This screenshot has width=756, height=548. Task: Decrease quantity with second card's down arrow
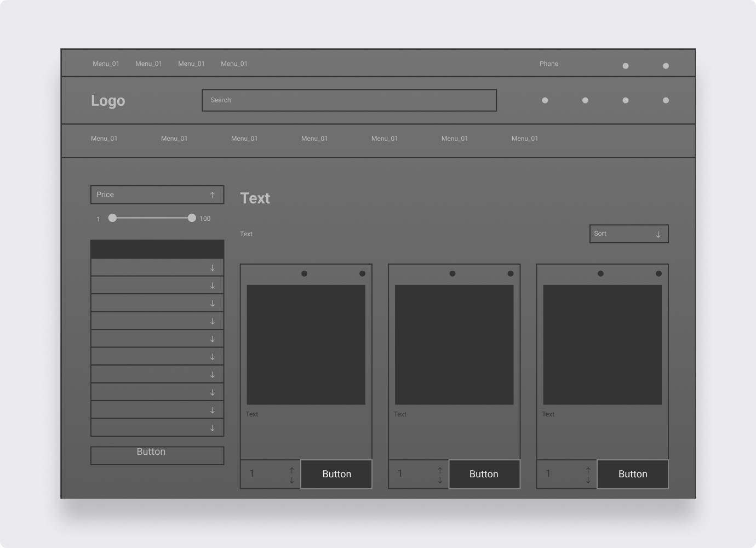[x=440, y=480]
